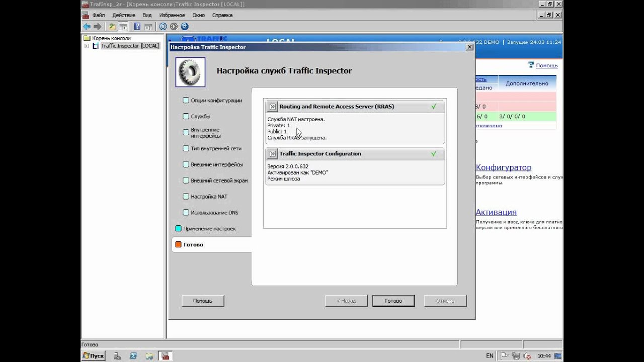Open PowerShell from the taskbar
Image resolution: width=644 pixels, height=362 pixels.
click(x=133, y=356)
